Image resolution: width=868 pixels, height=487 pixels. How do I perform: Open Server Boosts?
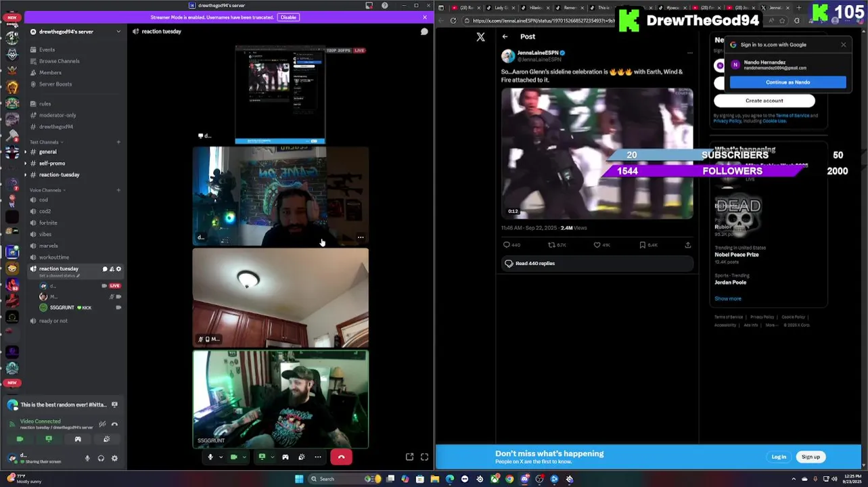(x=55, y=84)
